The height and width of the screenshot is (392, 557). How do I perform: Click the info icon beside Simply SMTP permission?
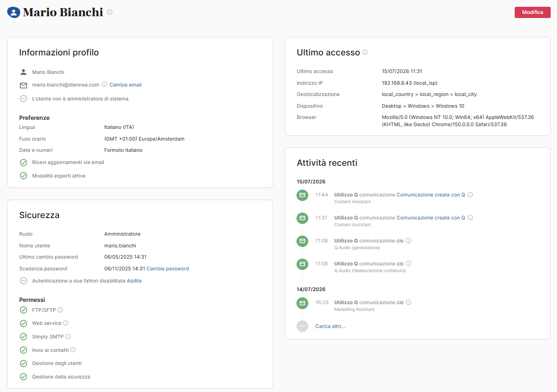click(x=68, y=337)
